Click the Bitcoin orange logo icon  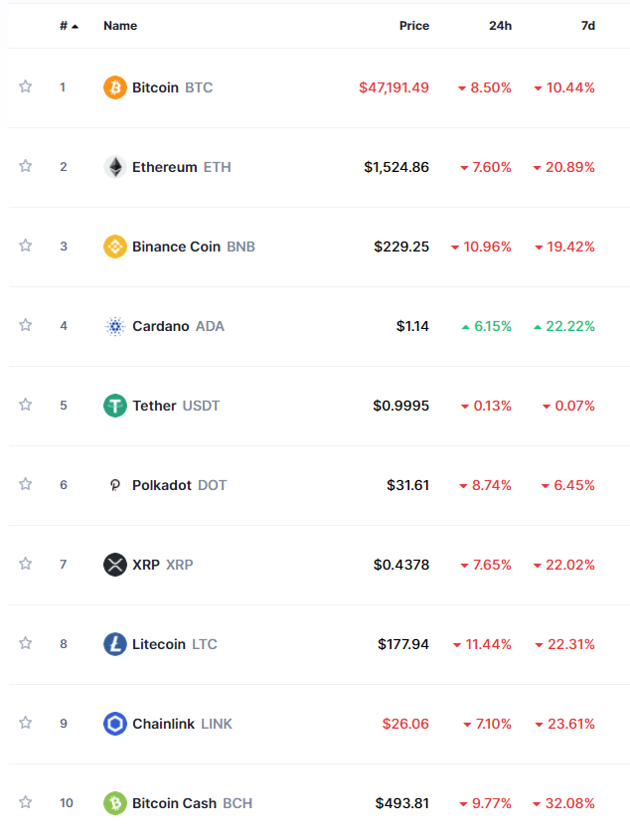[x=115, y=87]
